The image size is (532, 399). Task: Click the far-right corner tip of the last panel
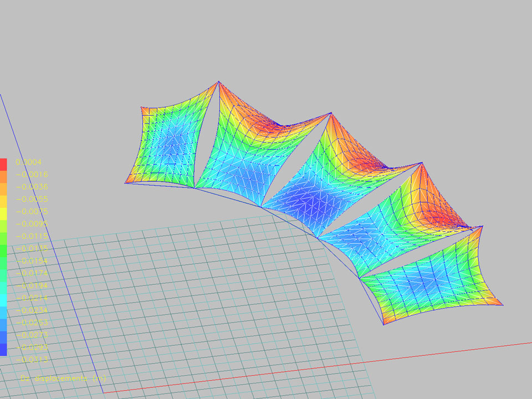click(x=502, y=304)
